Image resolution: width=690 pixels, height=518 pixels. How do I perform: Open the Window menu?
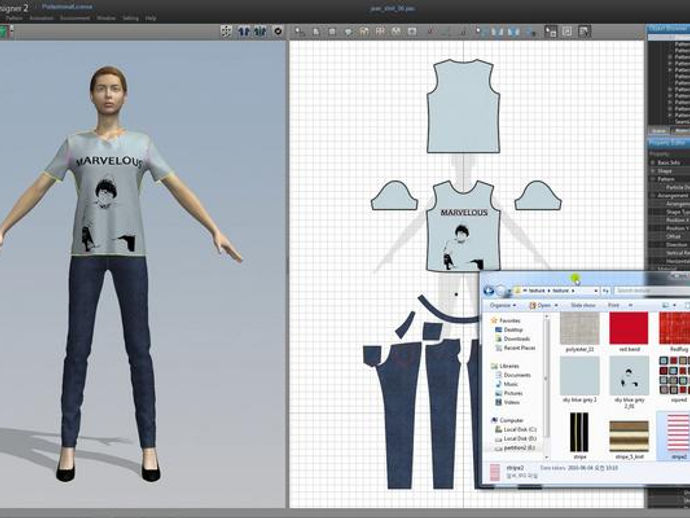click(106, 18)
